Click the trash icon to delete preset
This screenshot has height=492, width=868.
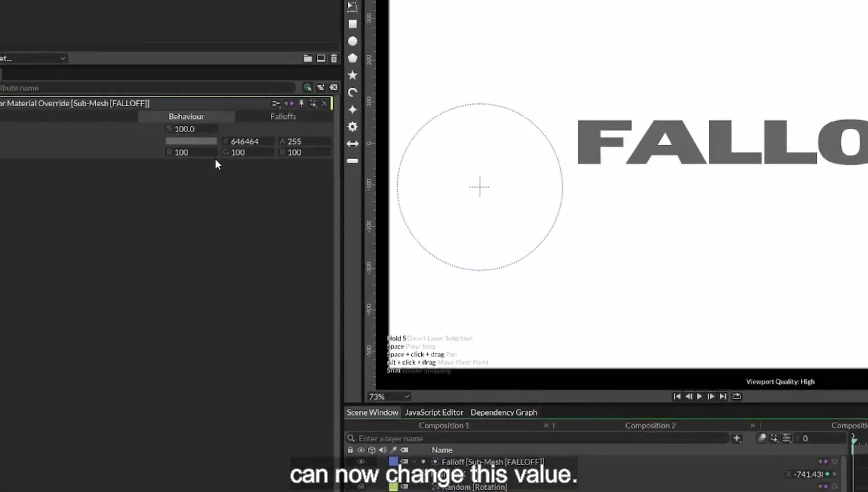point(334,58)
